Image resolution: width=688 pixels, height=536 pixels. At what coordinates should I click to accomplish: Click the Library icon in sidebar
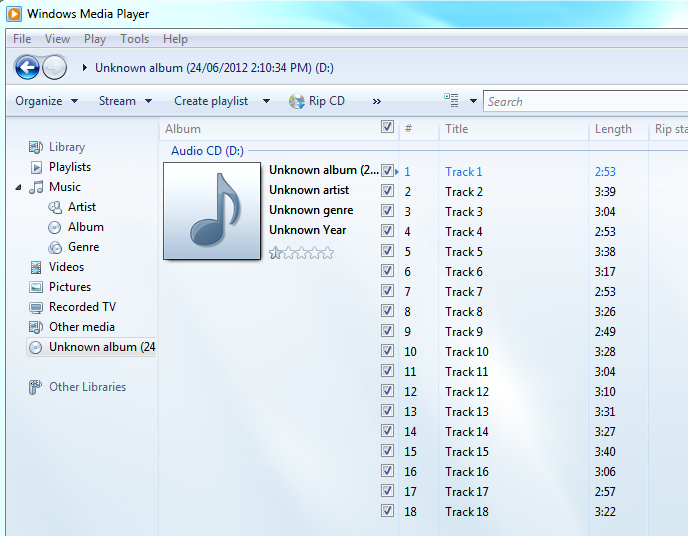(x=36, y=147)
